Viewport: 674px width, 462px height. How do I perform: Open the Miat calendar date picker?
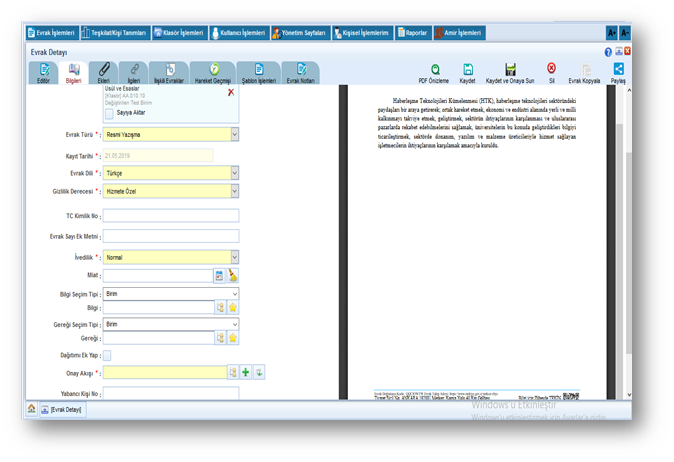coord(219,274)
